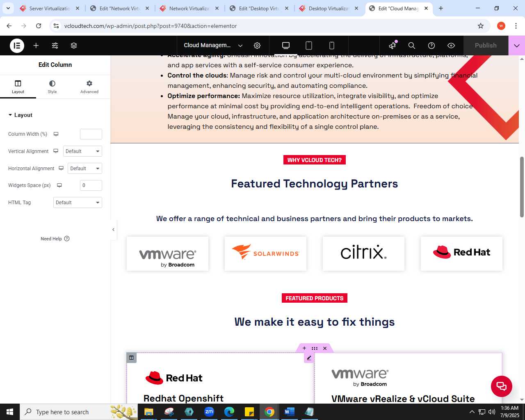This screenshot has height=420, width=525.
Task: Click the Publish button
Action: coord(486,46)
